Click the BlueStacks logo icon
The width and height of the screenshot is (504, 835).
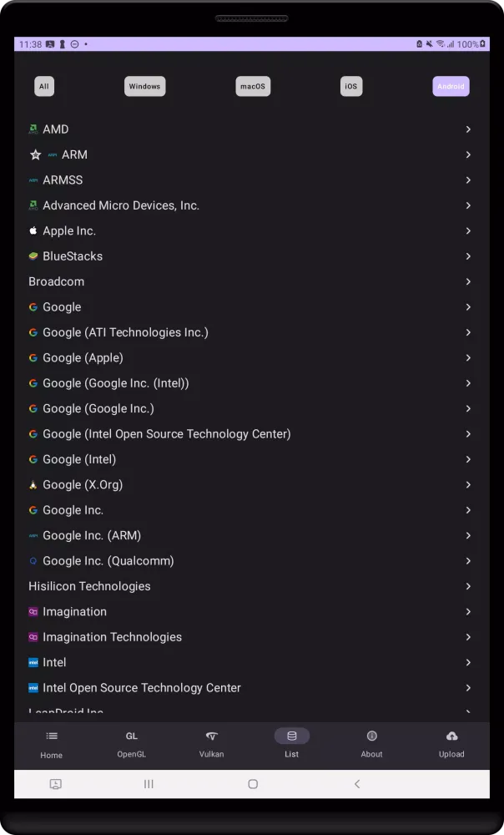(x=33, y=256)
